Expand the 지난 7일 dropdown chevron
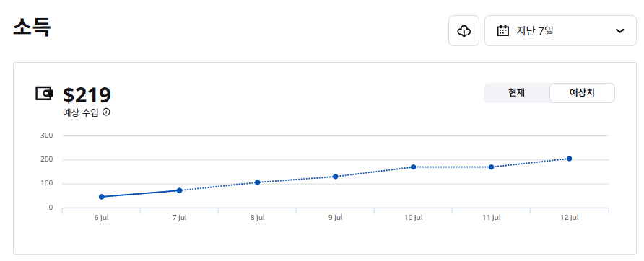Image resolution: width=644 pixels, height=261 pixels. (x=619, y=31)
